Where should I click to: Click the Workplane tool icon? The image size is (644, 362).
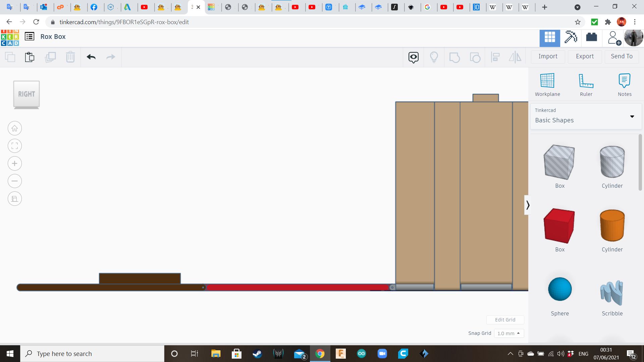coord(547,81)
